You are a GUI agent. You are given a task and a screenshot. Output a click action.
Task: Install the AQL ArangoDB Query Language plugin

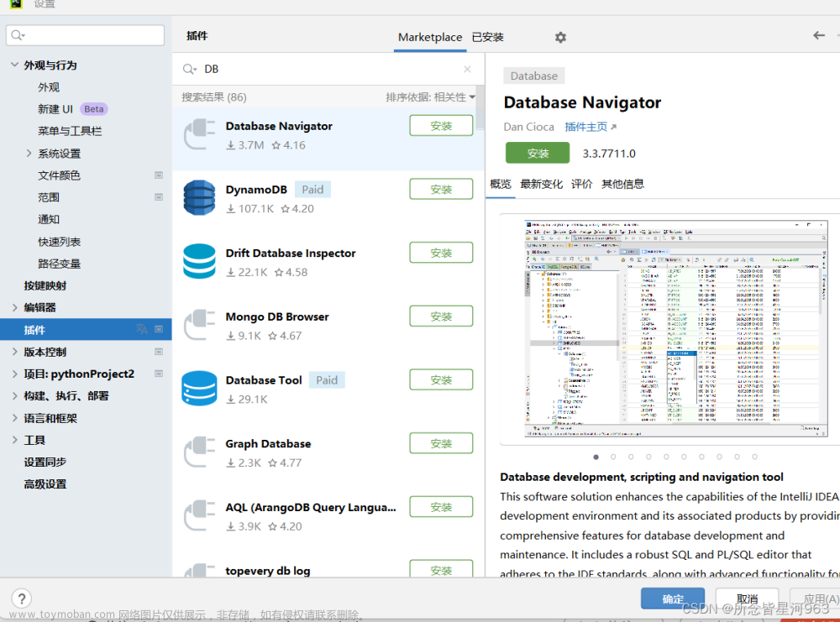tap(441, 507)
